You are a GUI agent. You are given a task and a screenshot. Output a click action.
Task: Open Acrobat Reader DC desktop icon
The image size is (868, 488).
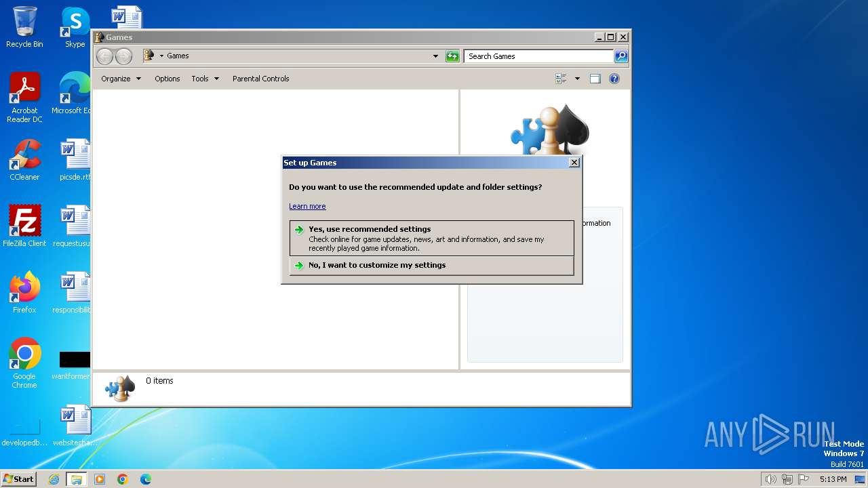tap(24, 98)
